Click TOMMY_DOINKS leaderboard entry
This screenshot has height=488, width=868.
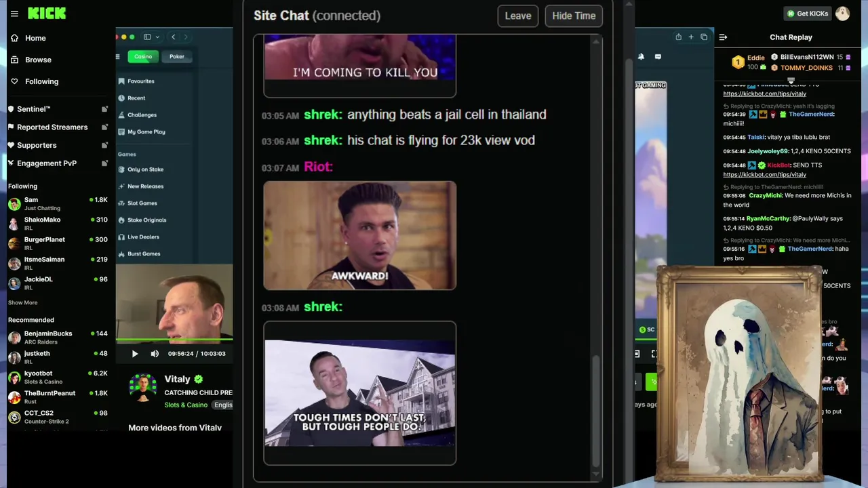[x=810, y=68]
